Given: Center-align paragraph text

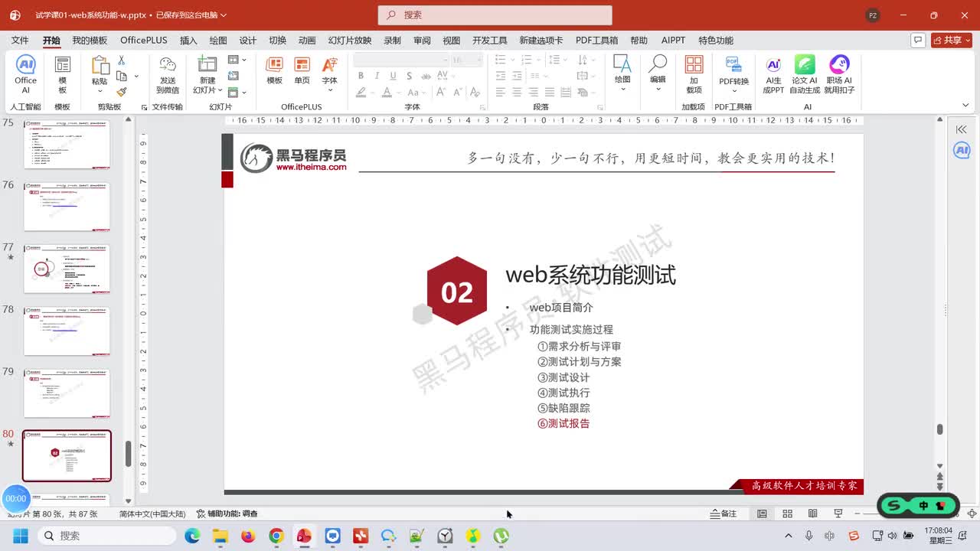Looking at the screenshot, I should (x=517, y=92).
